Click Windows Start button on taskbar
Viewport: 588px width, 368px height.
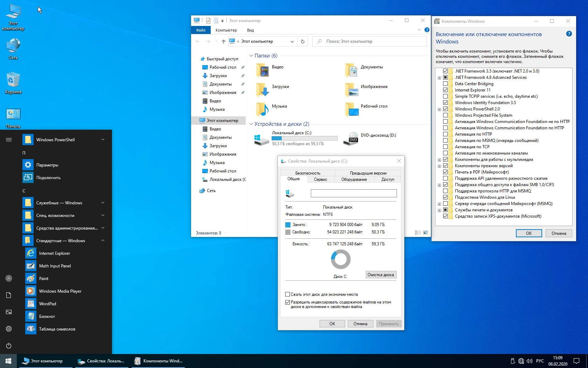(x=8, y=361)
